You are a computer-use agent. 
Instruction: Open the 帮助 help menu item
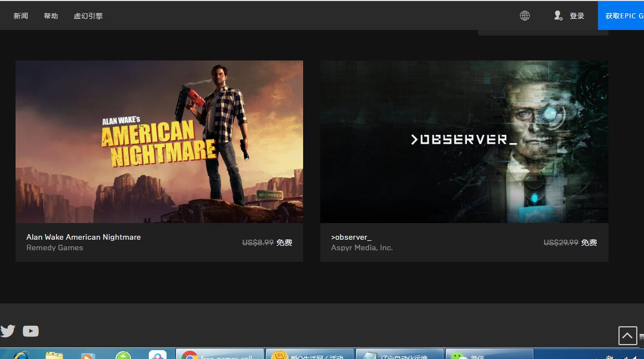51,16
